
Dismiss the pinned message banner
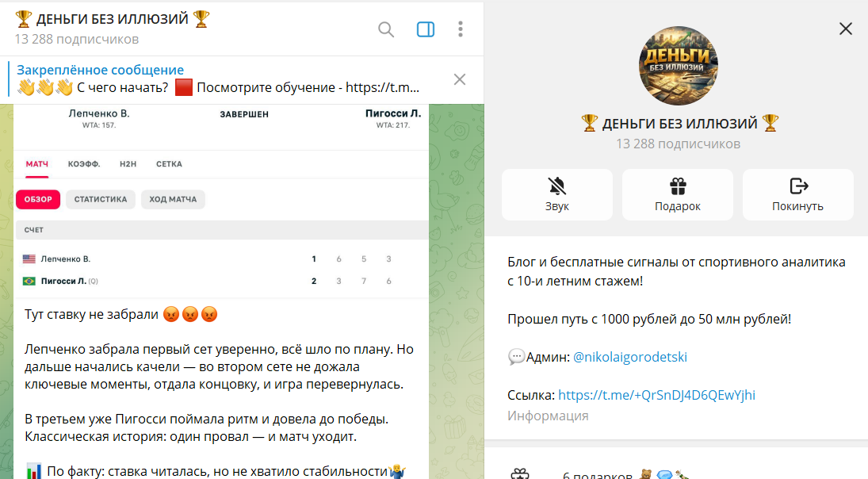(460, 79)
